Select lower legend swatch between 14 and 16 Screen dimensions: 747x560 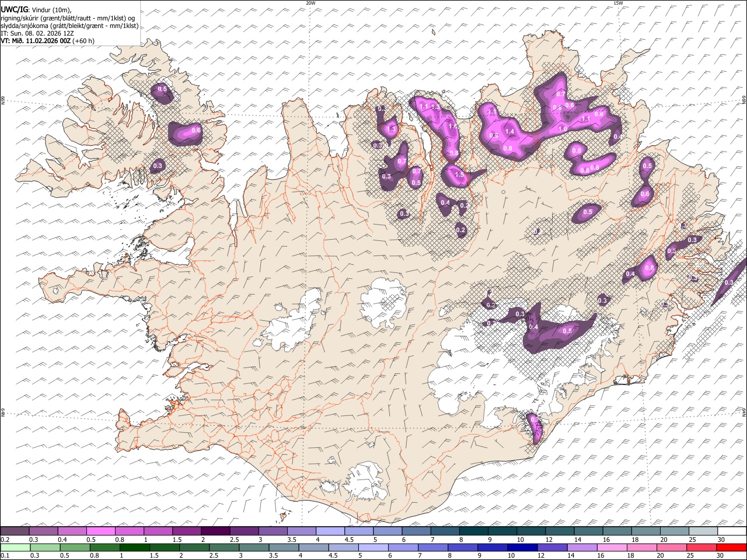(582, 547)
